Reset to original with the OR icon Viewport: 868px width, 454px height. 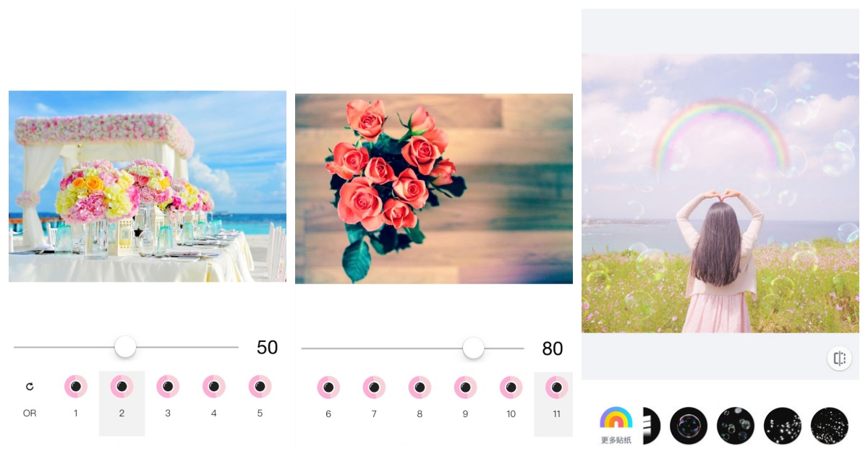[30, 396]
